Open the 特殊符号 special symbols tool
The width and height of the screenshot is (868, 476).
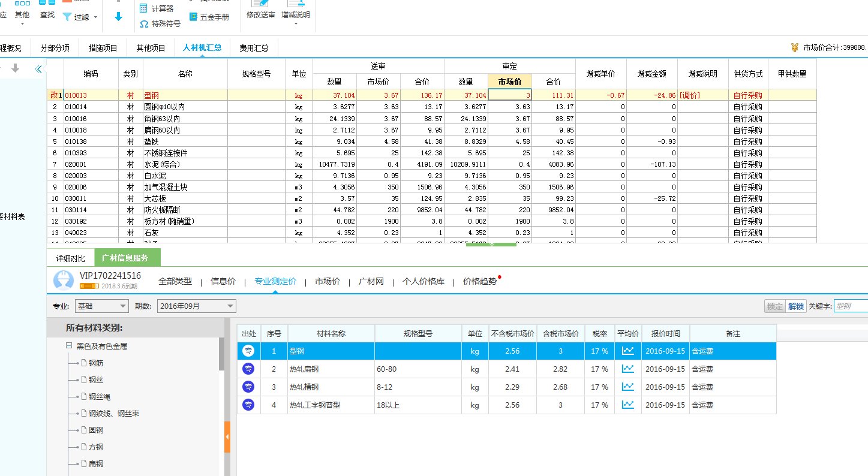point(160,24)
